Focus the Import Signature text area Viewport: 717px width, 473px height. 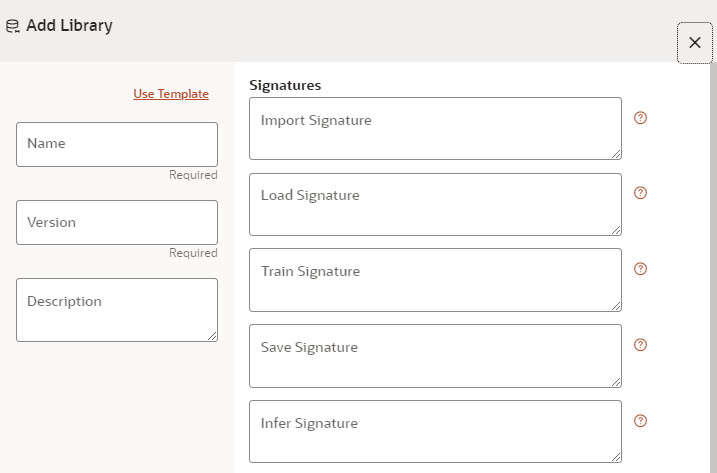(x=435, y=129)
